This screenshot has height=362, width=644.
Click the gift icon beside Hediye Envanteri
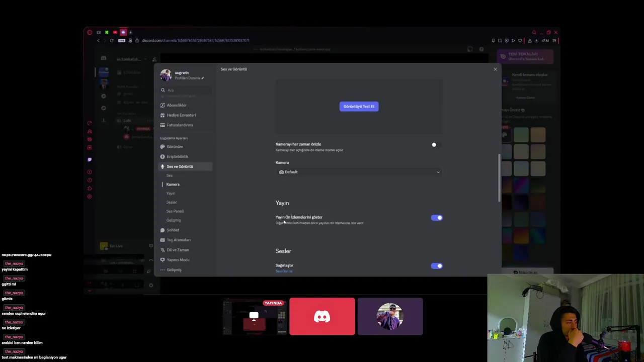[x=163, y=115]
